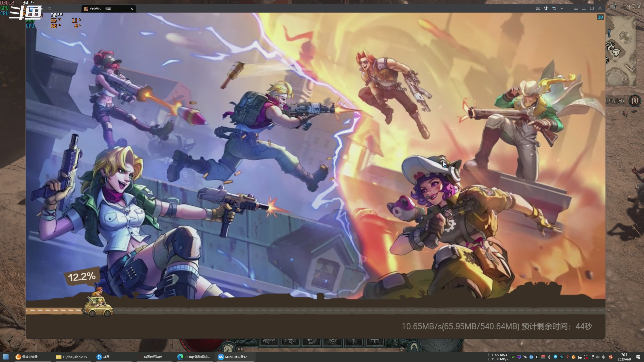Image resolution: width=644 pixels, height=362 pixels.
Task: Click the purple monitor tray icon
Action: 519,357
